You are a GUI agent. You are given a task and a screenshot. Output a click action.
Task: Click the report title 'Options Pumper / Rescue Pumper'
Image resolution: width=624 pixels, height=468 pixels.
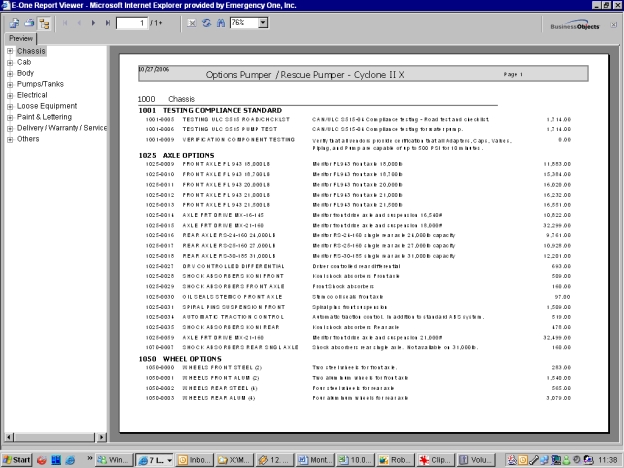(x=305, y=75)
